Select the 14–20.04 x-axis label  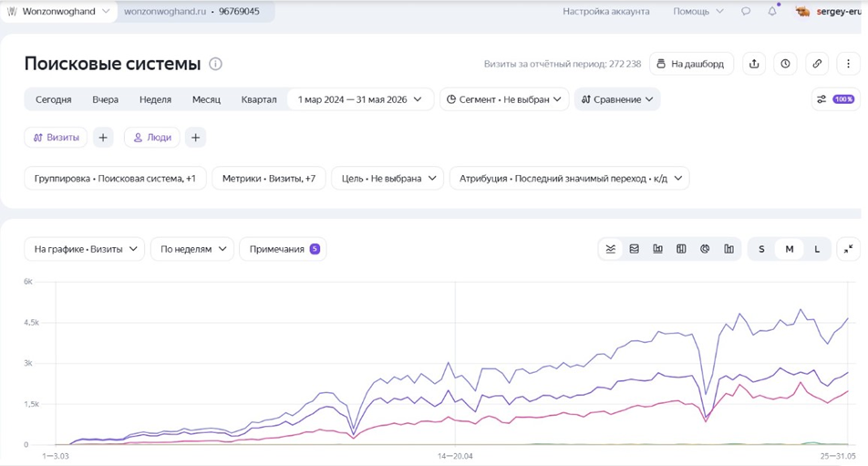455,456
